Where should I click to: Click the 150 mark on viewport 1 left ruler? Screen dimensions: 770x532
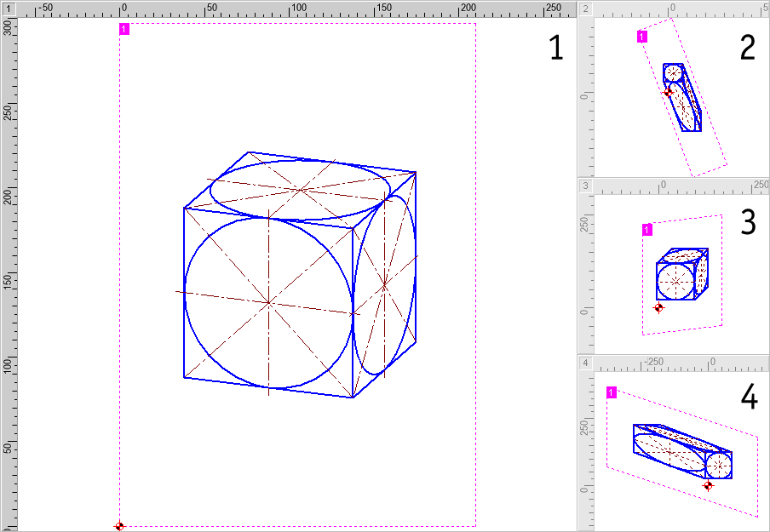point(8,281)
